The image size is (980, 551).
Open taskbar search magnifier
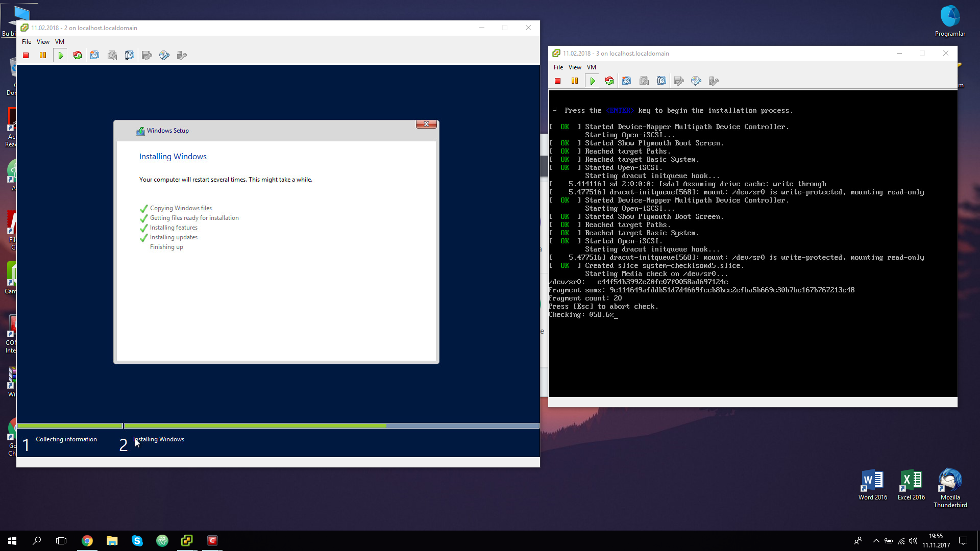pos(37,541)
